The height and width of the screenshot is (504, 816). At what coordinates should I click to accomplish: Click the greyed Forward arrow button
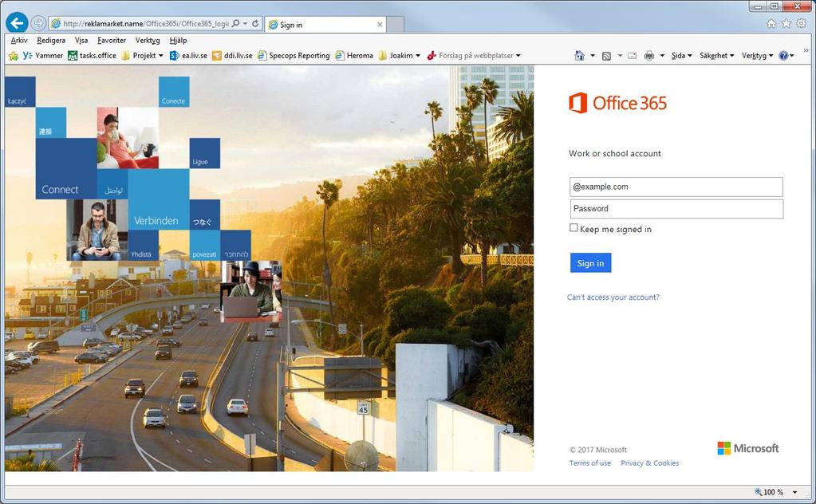tap(38, 23)
